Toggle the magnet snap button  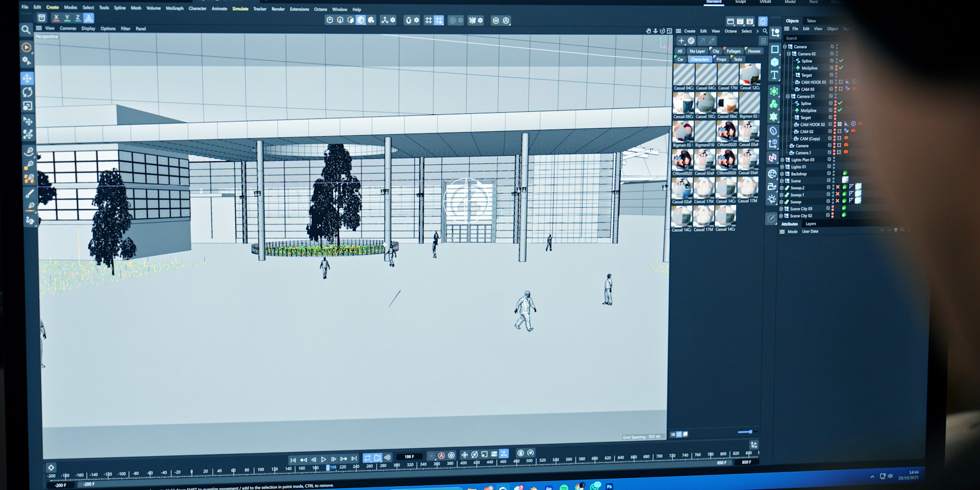point(408,20)
